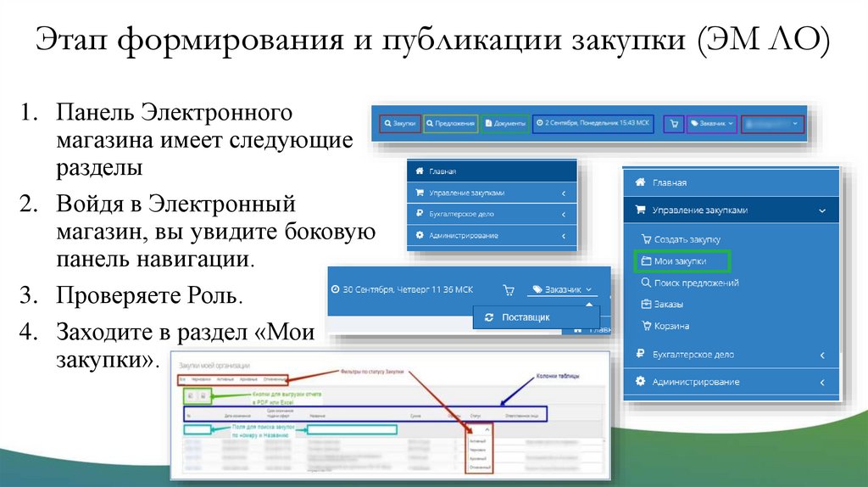Expand Администрирование chevron in collapsed sidebar

tap(564, 236)
